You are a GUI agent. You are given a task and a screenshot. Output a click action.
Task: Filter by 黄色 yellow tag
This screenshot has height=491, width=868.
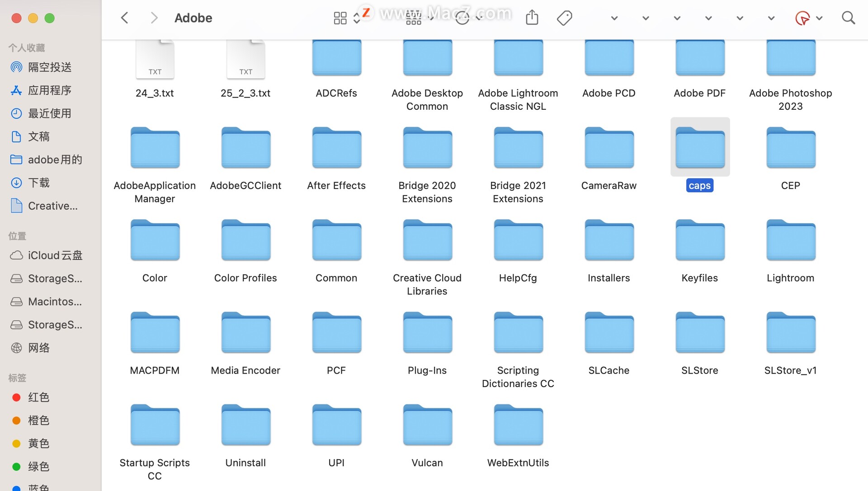pos(38,443)
